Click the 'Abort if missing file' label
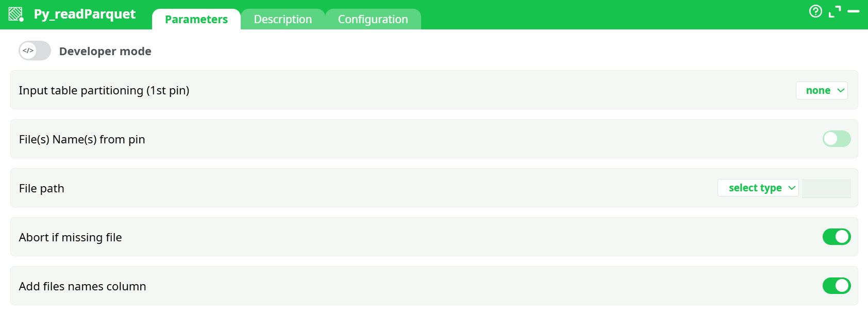Image resolution: width=868 pixels, height=312 pixels. (71, 237)
